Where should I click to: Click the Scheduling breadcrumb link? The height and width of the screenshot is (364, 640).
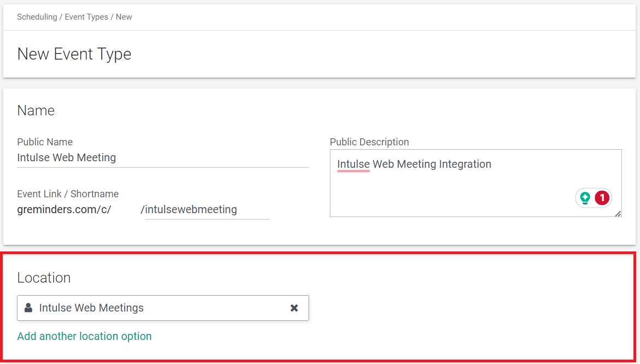tap(37, 16)
